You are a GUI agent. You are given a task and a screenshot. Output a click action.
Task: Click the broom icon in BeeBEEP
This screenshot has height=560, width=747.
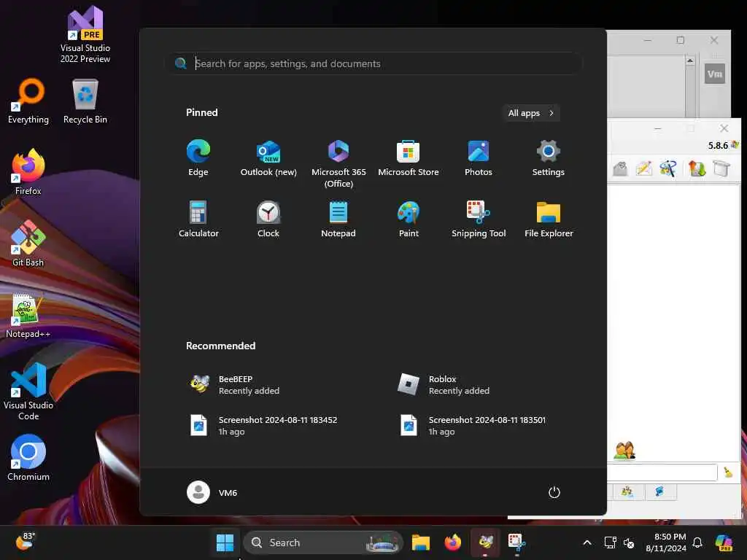[x=728, y=472]
